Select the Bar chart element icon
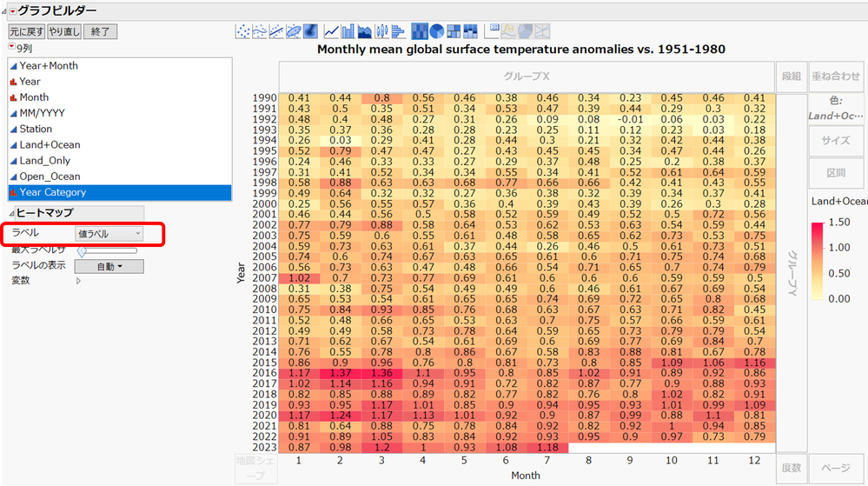This screenshot has height=486, width=868. click(x=348, y=31)
